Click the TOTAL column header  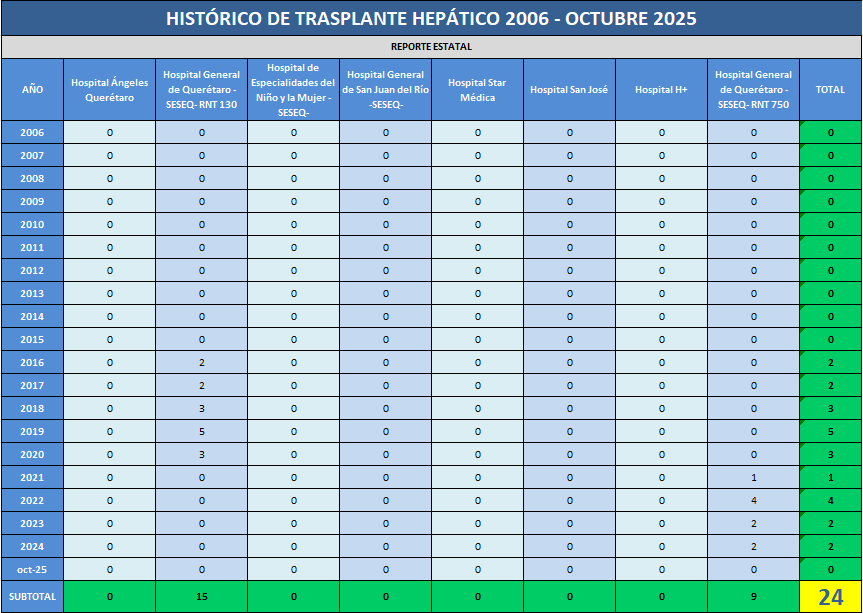[830, 89]
